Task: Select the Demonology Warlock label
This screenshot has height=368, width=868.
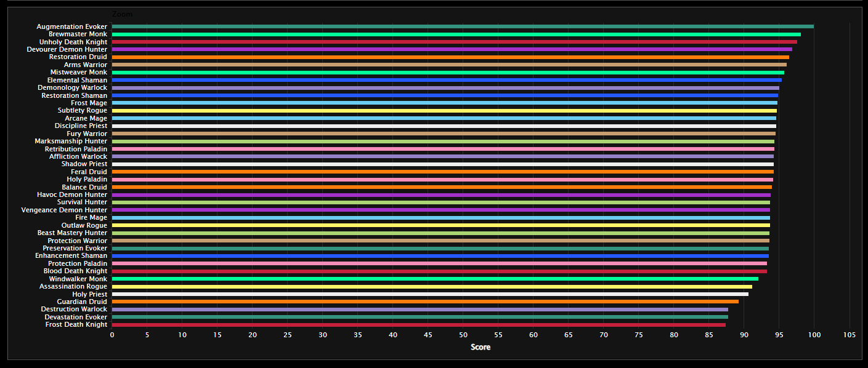Action: pos(72,88)
